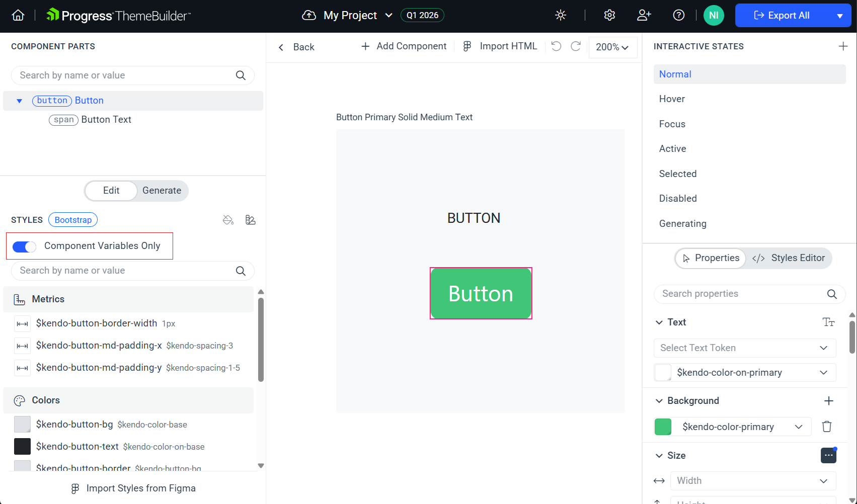This screenshot has height=504, width=857.
Task: Click the undo arrow icon
Action: point(556,46)
